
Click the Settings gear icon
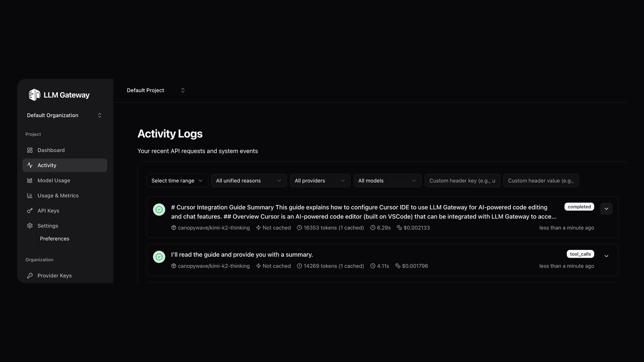click(x=30, y=226)
